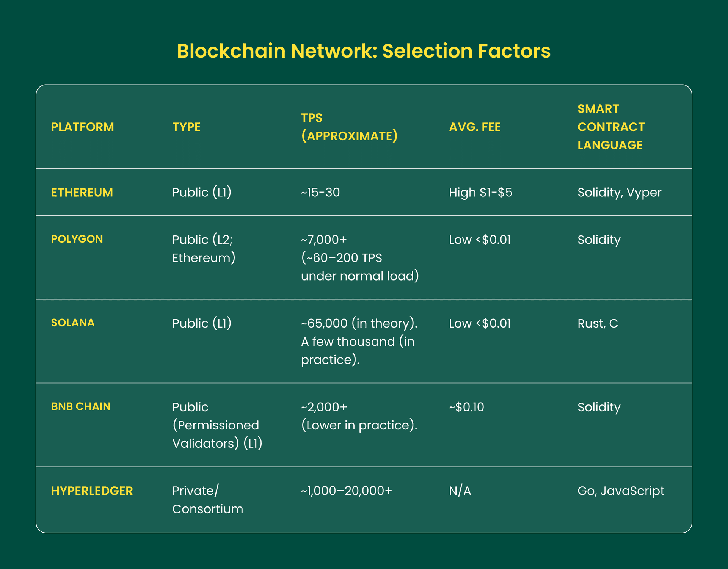Screen dimensions: 728x569
Task: Click the "Rust, C" language cell
Action: [598, 323]
